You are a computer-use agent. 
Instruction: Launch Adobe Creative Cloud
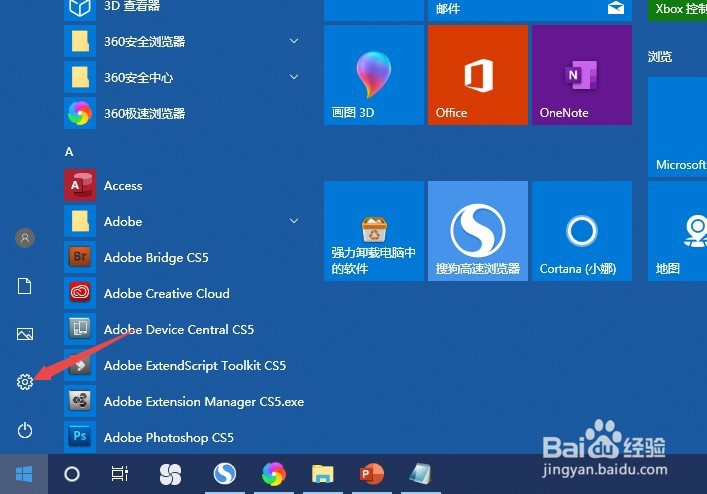coord(185,293)
